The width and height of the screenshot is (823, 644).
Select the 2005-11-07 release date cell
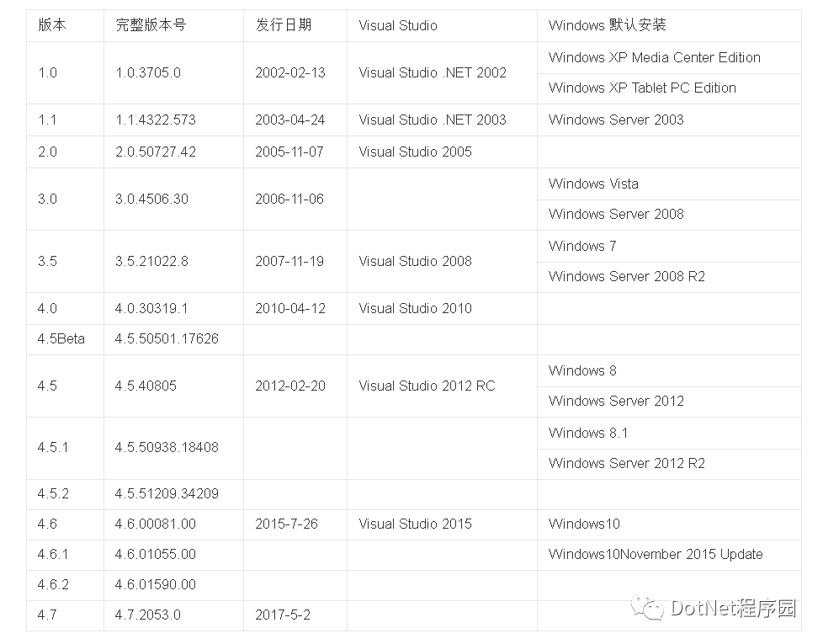(295, 152)
